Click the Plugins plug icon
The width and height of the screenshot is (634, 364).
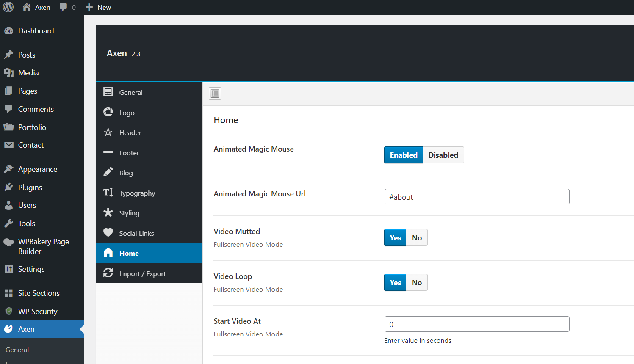pyautogui.click(x=8, y=187)
